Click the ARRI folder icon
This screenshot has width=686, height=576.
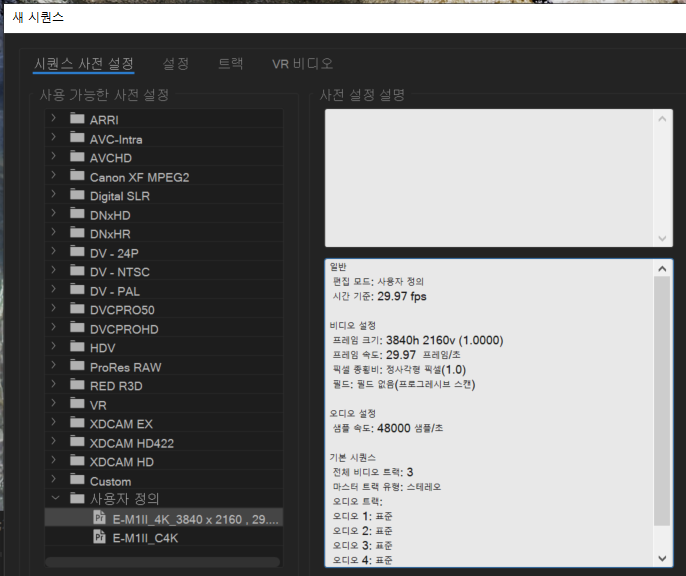[x=77, y=118]
